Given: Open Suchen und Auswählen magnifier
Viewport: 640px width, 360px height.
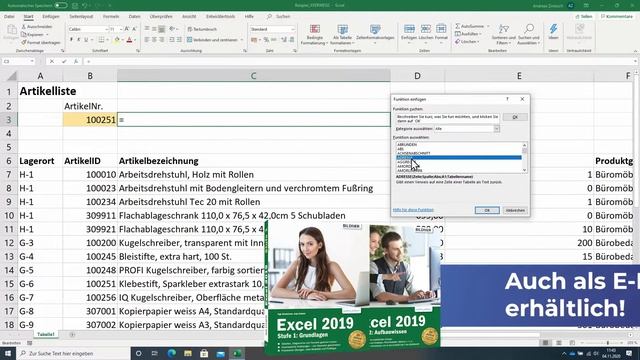Looking at the screenshot, I should coord(529,34).
